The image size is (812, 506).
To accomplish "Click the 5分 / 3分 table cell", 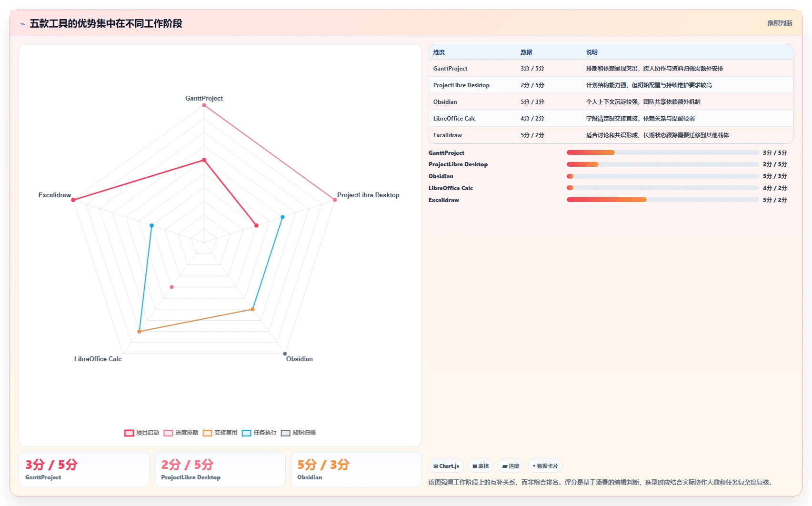I will (x=532, y=102).
